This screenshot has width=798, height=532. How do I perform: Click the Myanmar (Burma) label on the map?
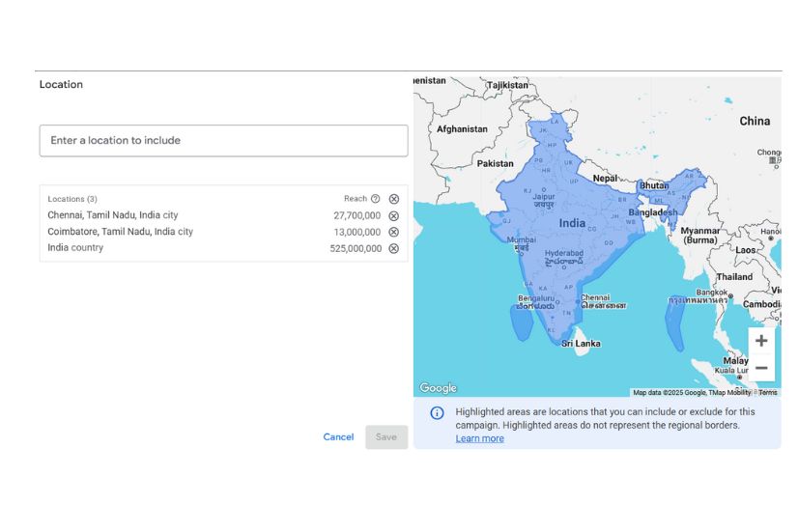click(700, 236)
